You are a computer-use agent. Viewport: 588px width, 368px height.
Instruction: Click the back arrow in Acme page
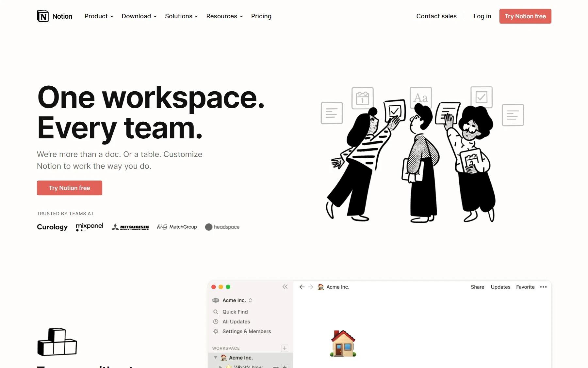(x=302, y=287)
